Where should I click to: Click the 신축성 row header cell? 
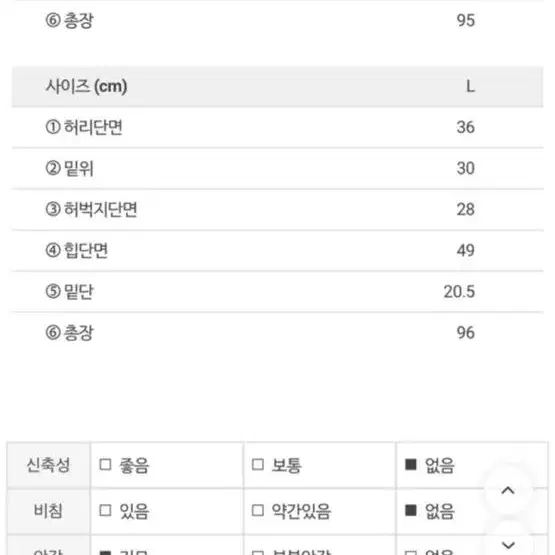48,465
